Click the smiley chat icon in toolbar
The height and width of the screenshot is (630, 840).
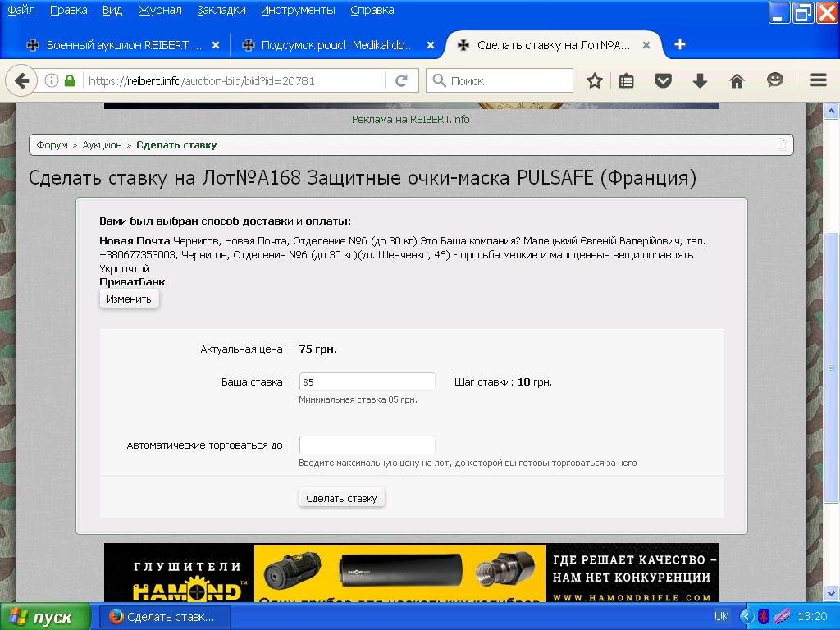point(774,80)
